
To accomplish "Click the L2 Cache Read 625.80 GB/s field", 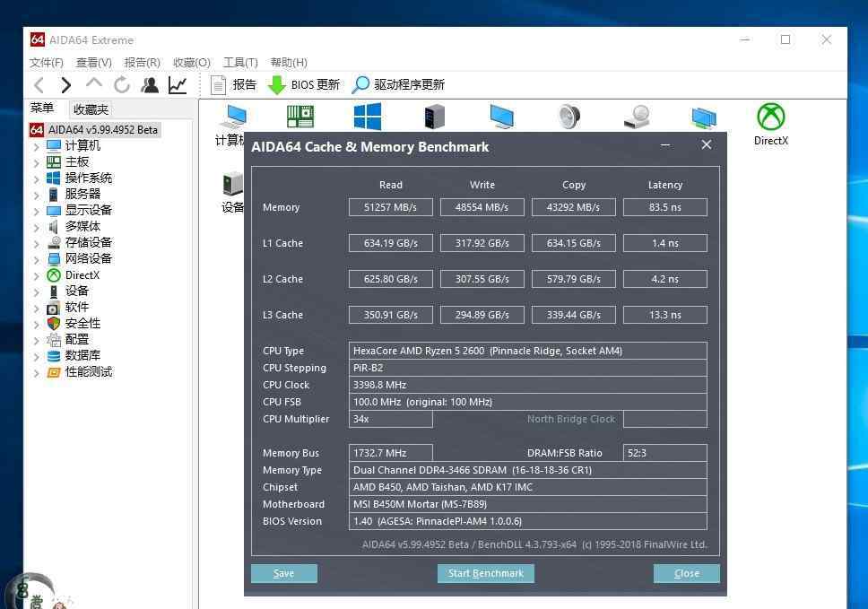I will pyautogui.click(x=390, y=279).
